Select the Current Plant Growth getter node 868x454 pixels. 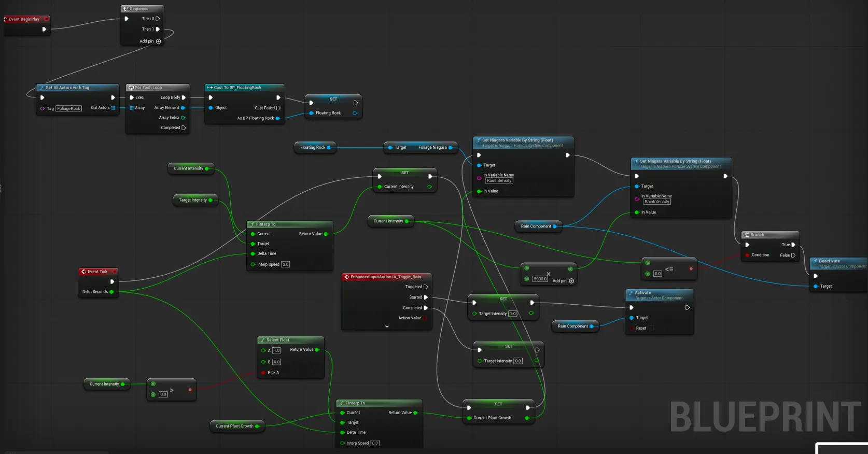tap(237, 426)
